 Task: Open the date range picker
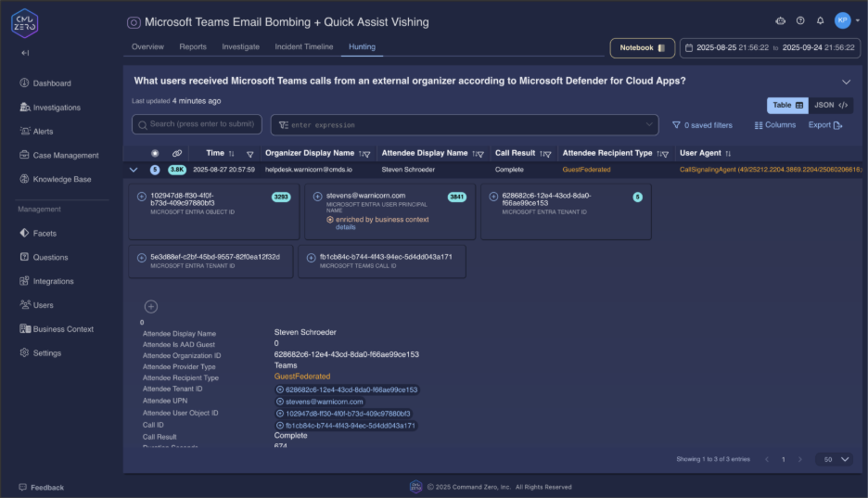coord(770,48)
